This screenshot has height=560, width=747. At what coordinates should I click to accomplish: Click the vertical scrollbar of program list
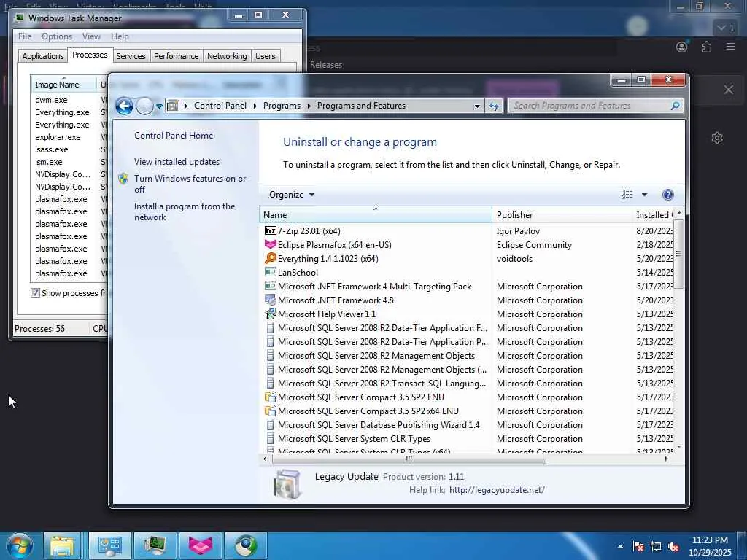point(679,254)
